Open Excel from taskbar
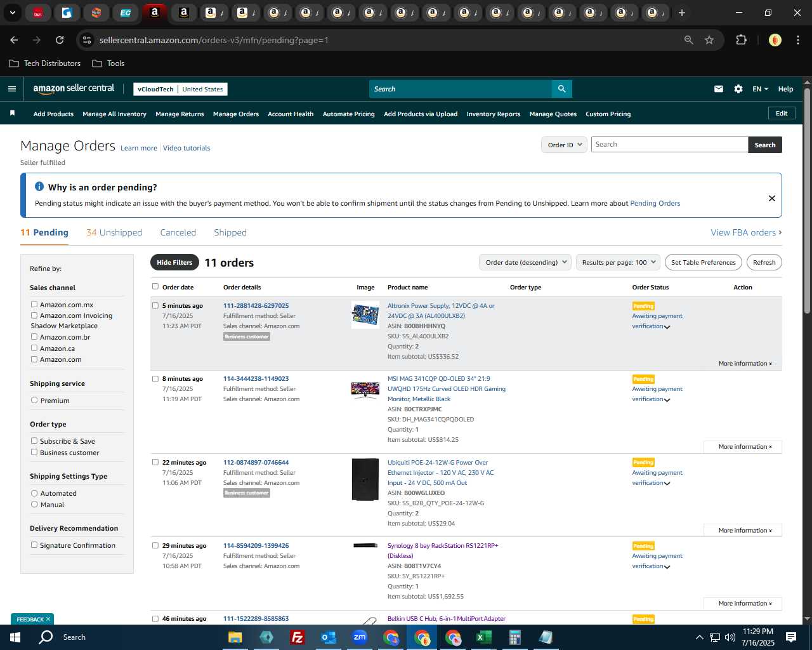Screen dimensions: 812x650 (x=483, y=637)
